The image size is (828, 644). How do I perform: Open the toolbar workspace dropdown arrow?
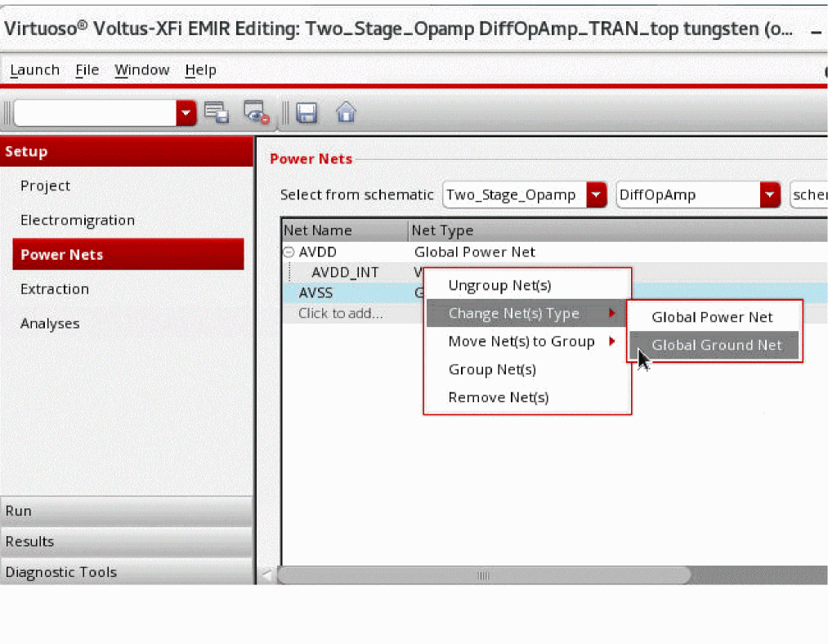[187, 113]
